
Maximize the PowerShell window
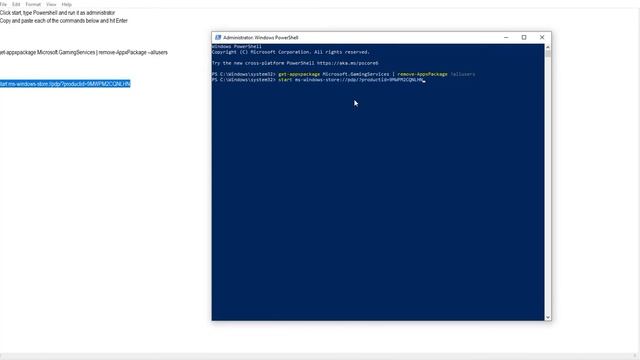[524, 38]
